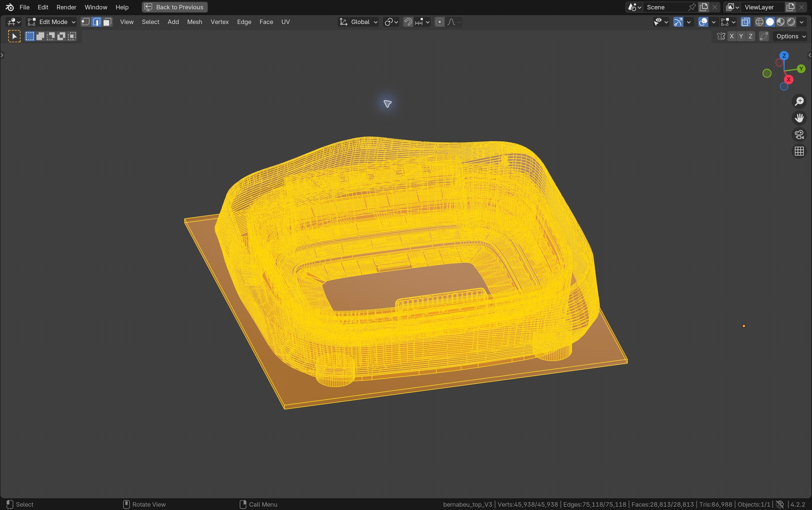Screen dimensions: 812x510
Task: Click the Blender logo icon
Action: (9, 7)
